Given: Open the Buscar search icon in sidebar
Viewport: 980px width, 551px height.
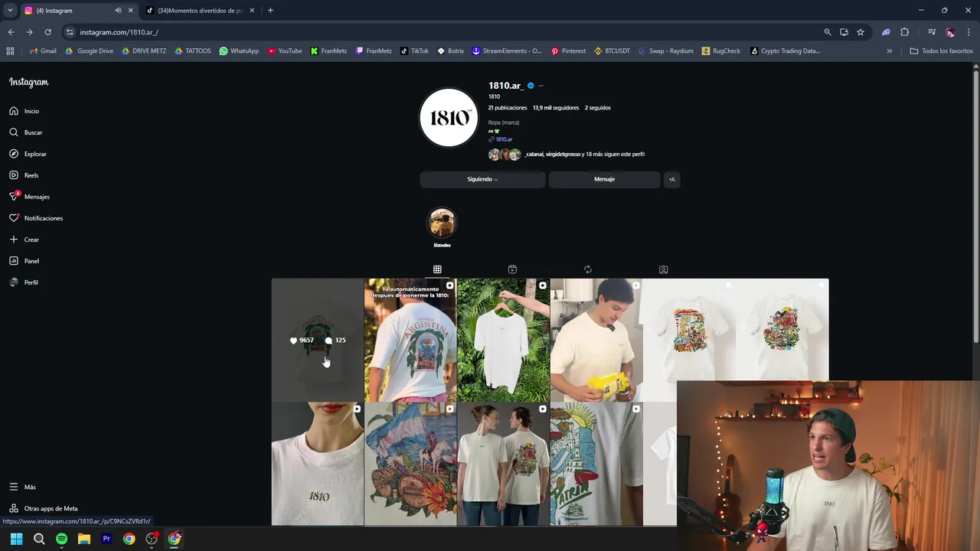Looking at the screenshot, I should pyautogui.click(x=14, y=132).
